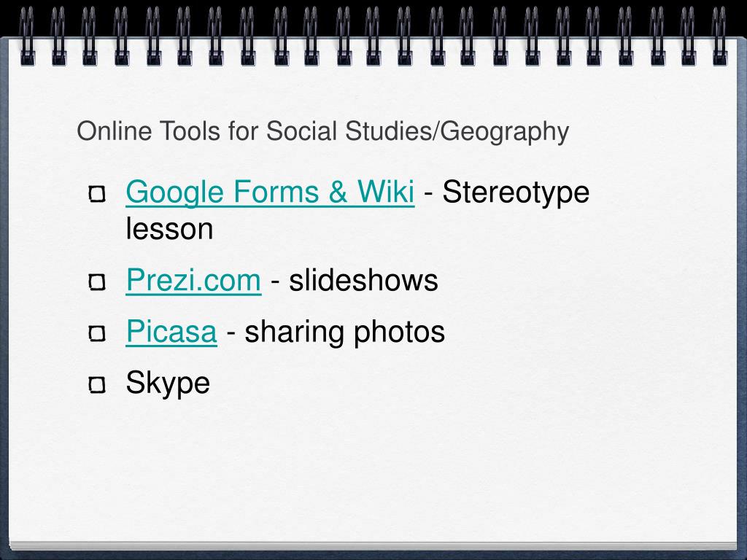747x560 pixels.
Task: Click the stacked page edges at notebook bottom
Action: tap(373, 546)
